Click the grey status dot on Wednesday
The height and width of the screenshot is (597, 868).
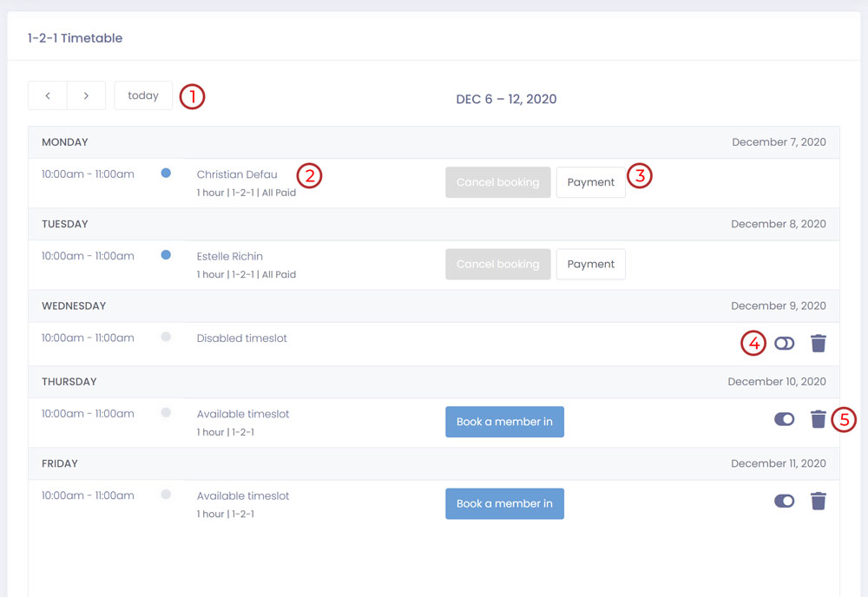point(166,337)
